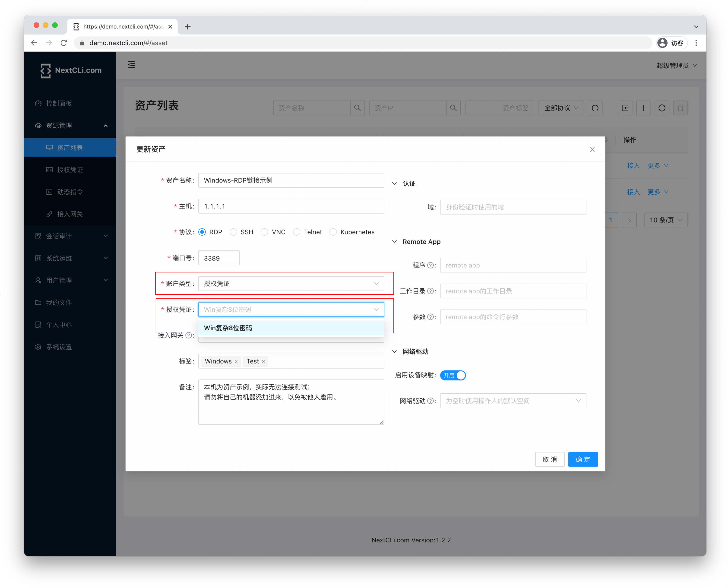Click the 取消 cancel button
Viewport: 728px width, 588px height.
(549, 460)
